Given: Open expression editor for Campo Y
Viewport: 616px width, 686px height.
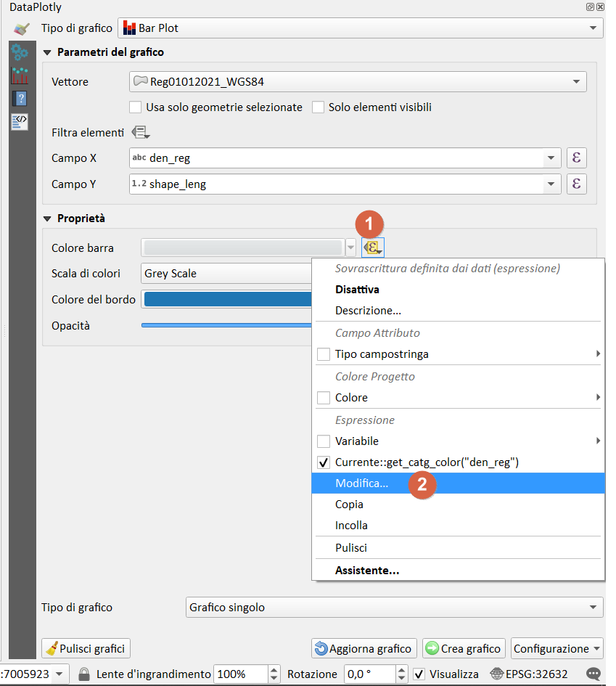Looking at the screenshot, I should pos(576,184).
